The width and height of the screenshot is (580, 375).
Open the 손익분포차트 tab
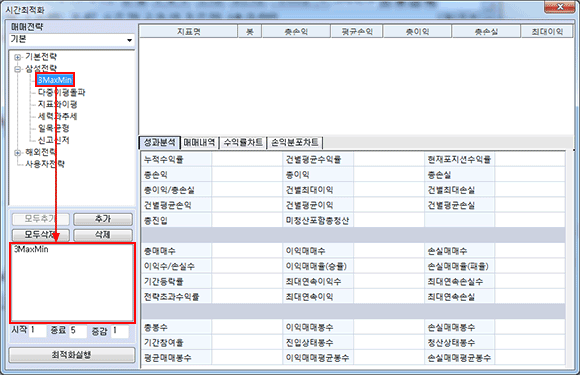point(295,142)
